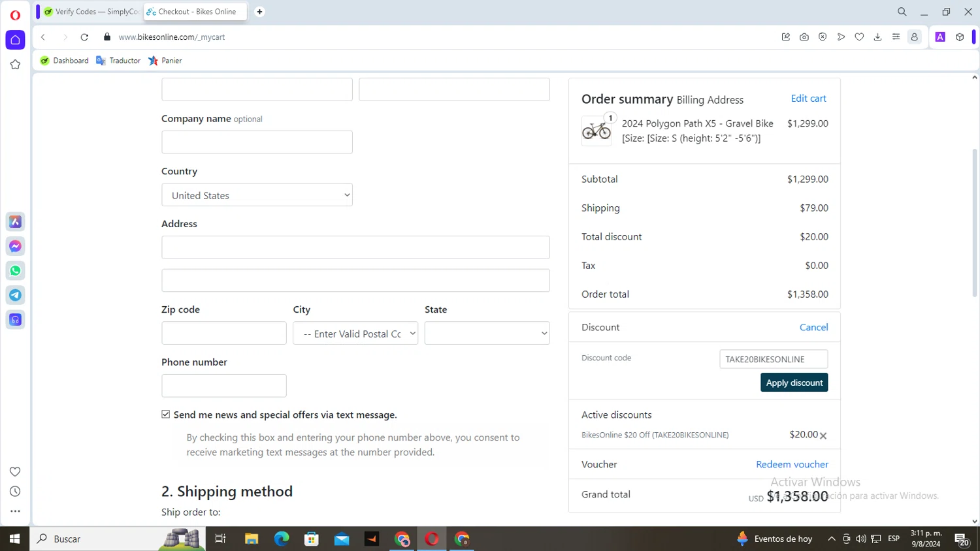Expand the City dropdown
The image size is (980, 551).
click(355, 334)
